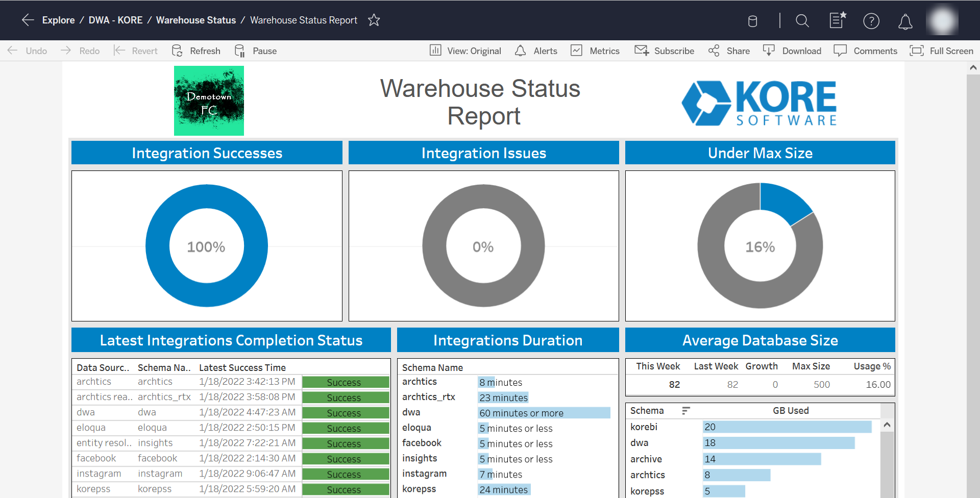The image size is (980, 498).
Task: Open the what's new list-star icon
Action: [x=838, y=20]
